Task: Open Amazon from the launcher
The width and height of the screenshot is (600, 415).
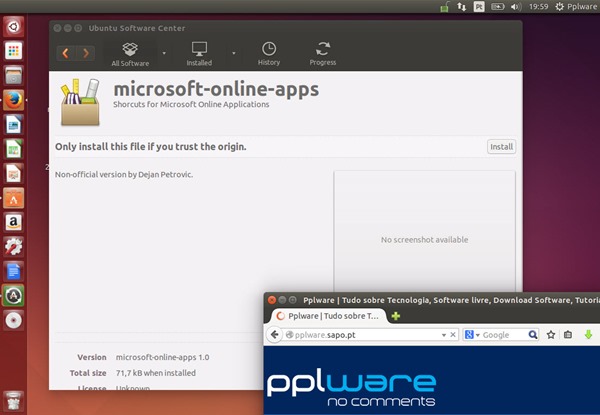Action: click(13, 222)
